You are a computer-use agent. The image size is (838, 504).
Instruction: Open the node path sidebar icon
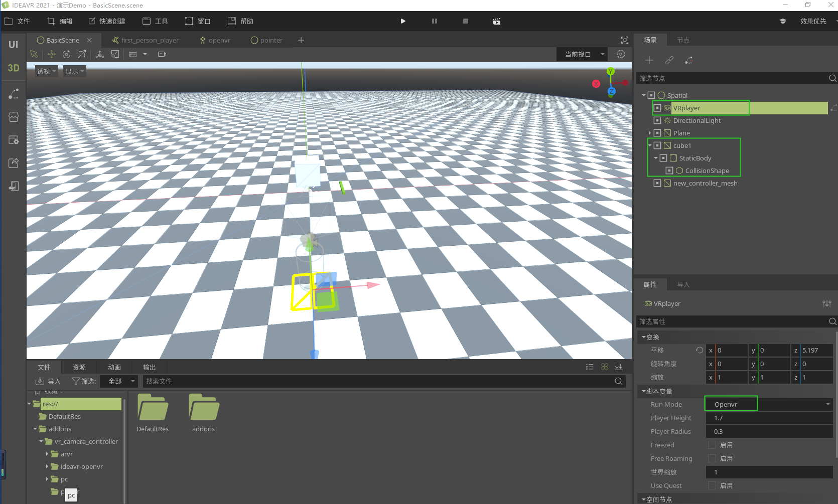(14, 94)
